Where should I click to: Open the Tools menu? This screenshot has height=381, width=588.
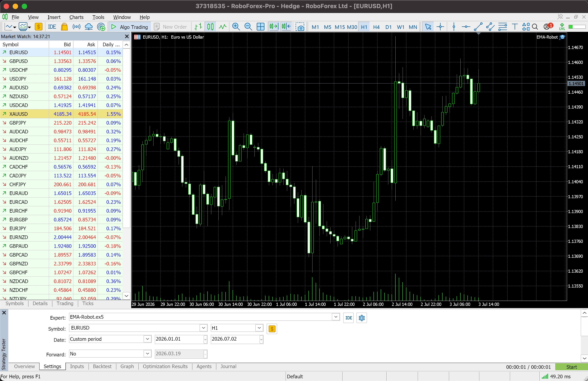coord(98,17)
